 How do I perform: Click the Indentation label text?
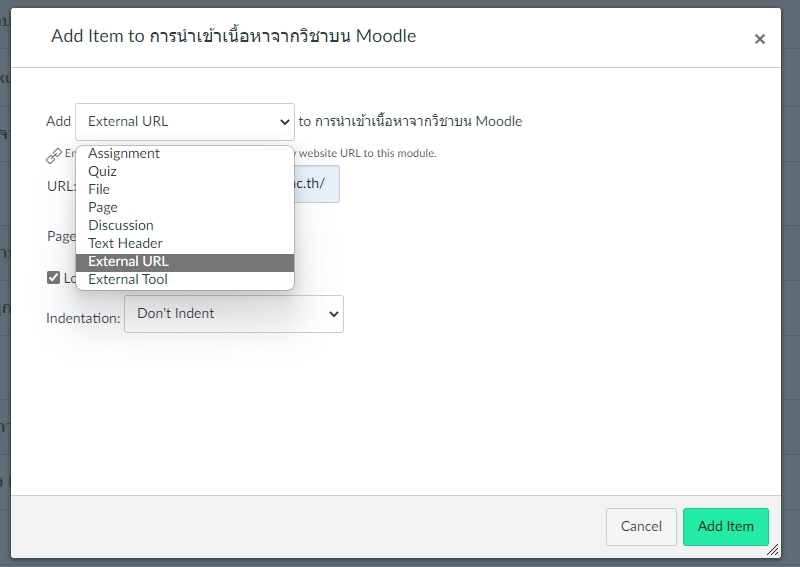point(83,318)
